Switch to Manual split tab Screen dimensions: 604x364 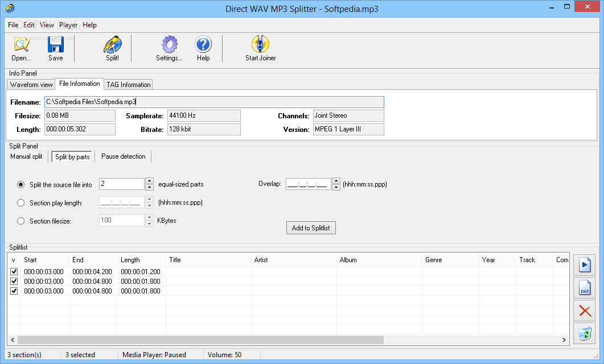click(x=26, y=156)
